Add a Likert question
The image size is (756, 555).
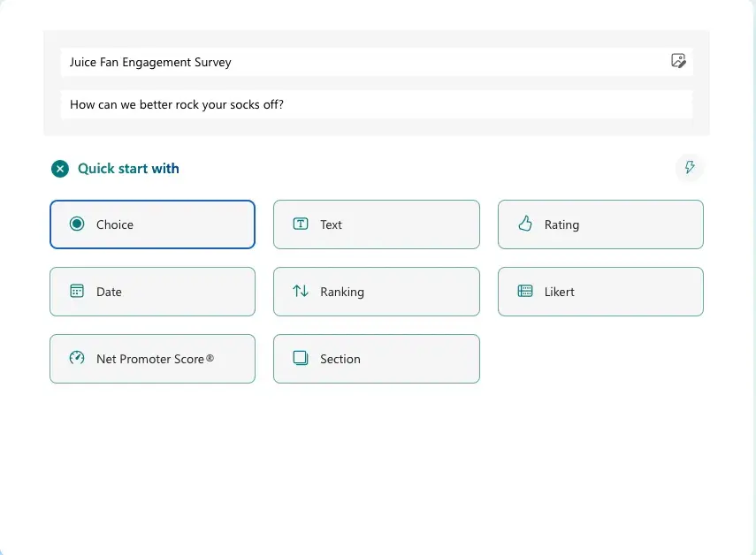pos(600,292)
